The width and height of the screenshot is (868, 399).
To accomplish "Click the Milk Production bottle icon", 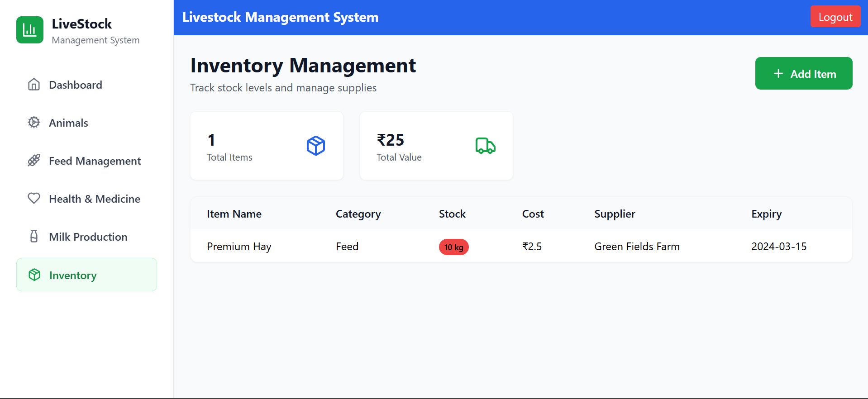I will (34, 236).
